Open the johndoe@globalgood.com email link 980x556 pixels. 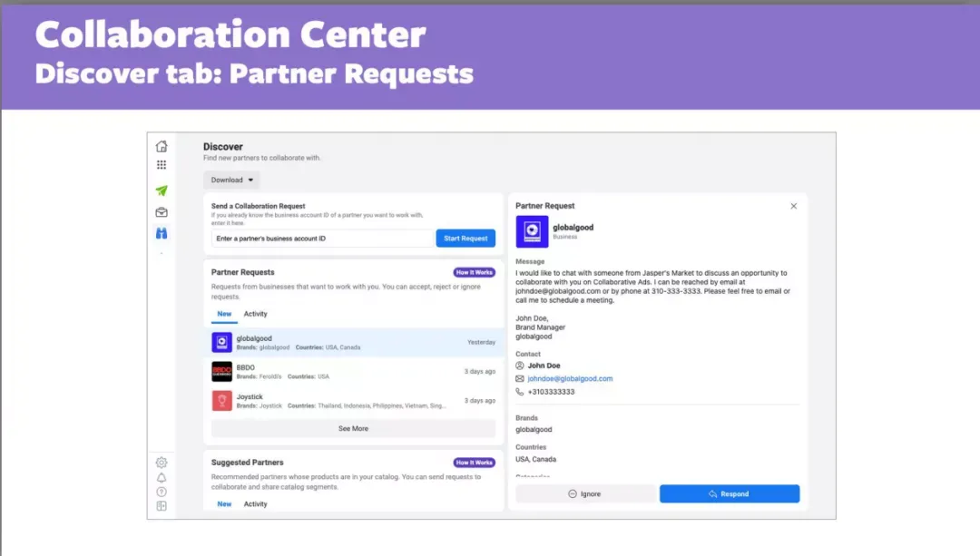click(570, 378)
